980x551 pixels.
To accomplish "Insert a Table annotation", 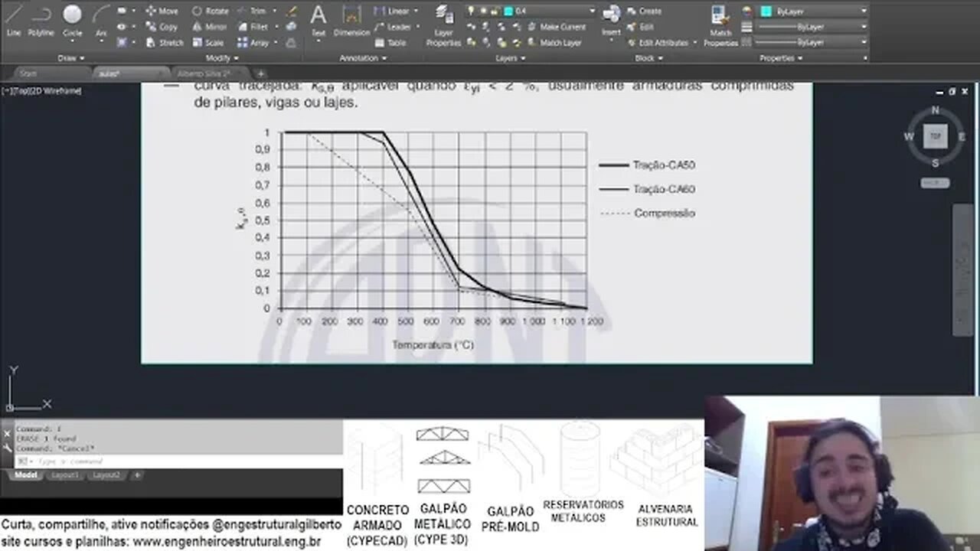I will (x=390, y=43).
